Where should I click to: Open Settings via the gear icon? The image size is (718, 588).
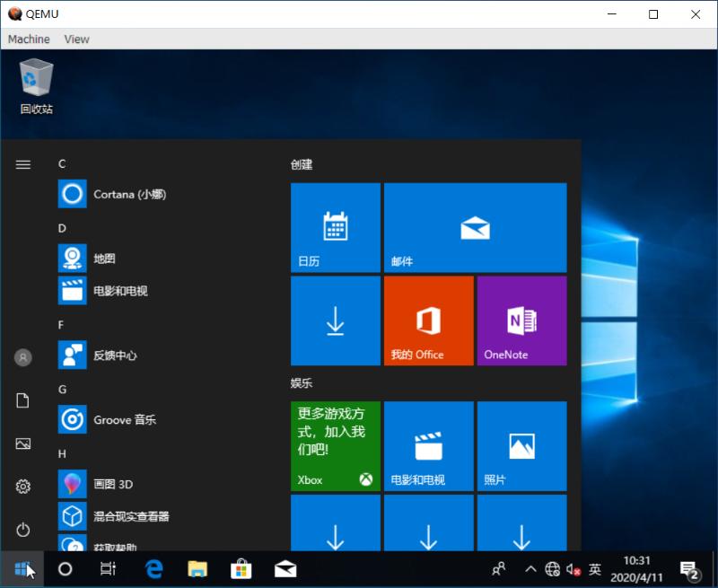pyautogui.click(x=22, y=486)
